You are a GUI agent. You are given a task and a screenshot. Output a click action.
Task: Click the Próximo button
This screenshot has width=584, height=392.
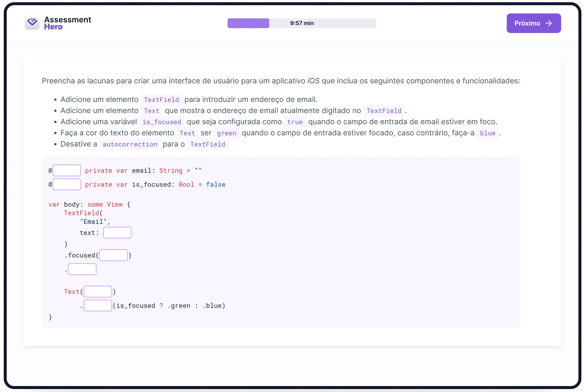pyautogui.click(x=533, y=23)
